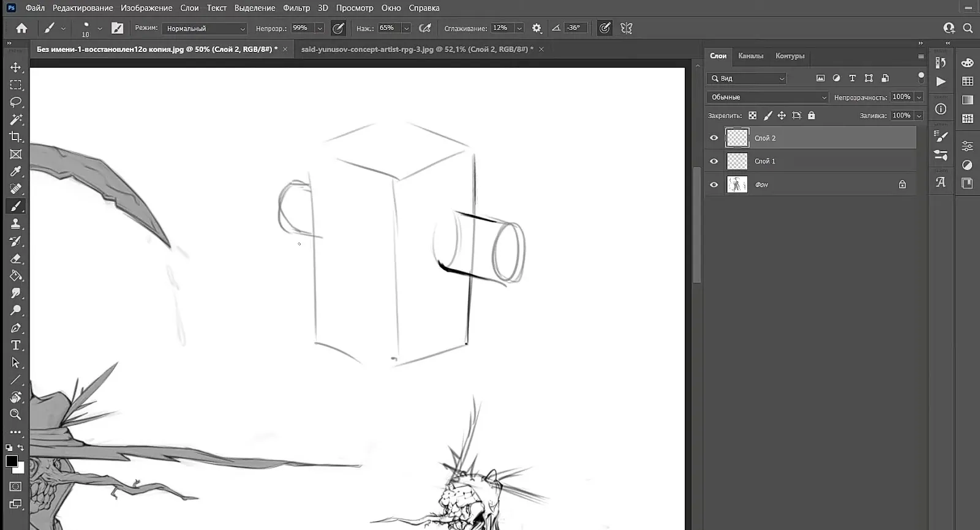Open the Фильтр menu
The height and width of the screenshot is (530, 980).
[296, 8]
